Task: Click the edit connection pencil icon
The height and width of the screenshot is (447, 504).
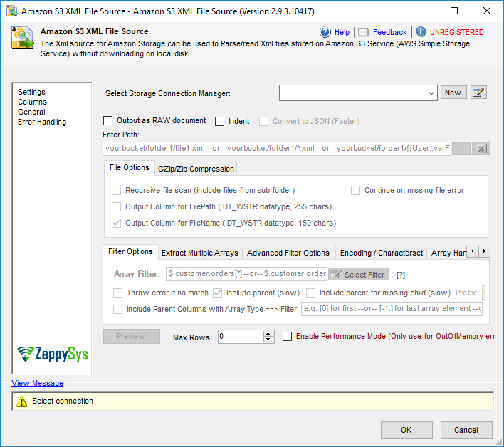Action: click(478, 93)
